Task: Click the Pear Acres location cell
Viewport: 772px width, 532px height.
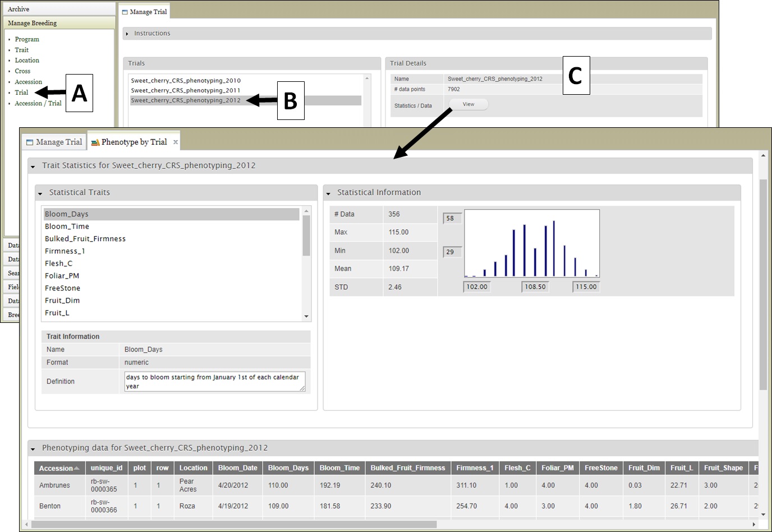Action: (x=194, y=485)
